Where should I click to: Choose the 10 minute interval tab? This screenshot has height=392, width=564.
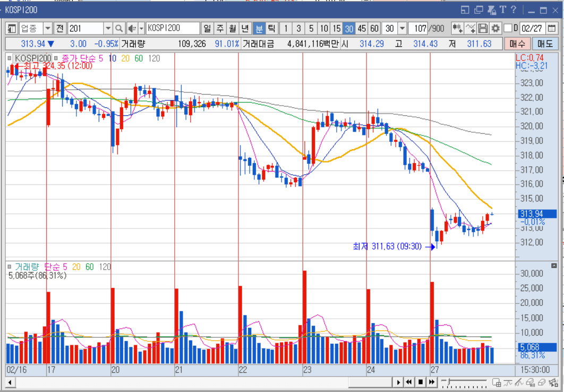coord(324,28)
